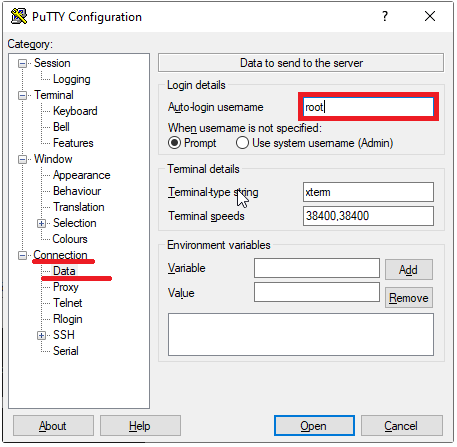Image resolution: width=457 pixels, height=447 pixels.
Task: Click the Terminal speeds input field
Action: coord(368,216)
